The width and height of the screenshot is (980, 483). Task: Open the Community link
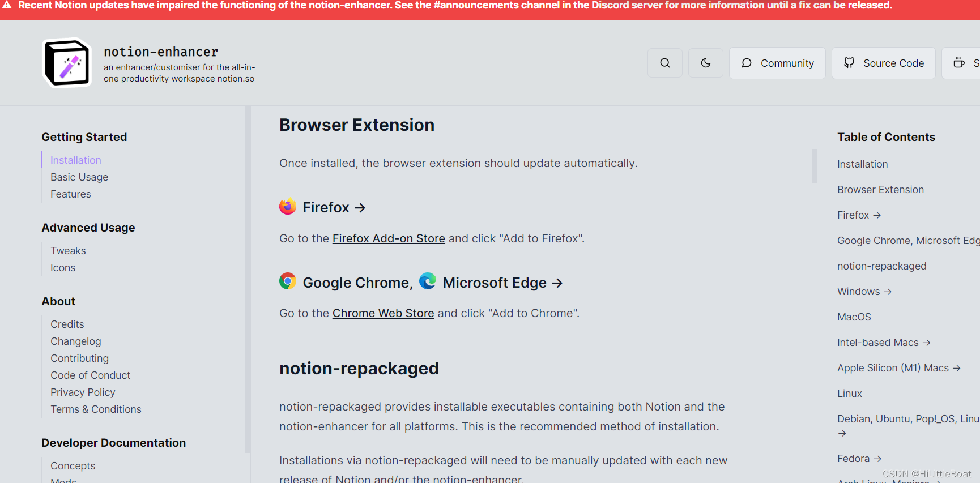(x=777, y=63)
